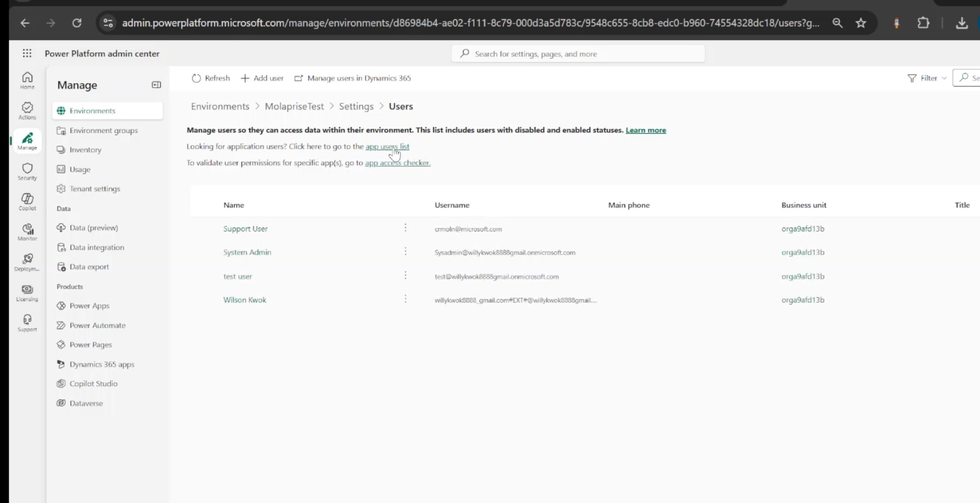Click the crmoln@microsoft.com username
The image size is (980, 503).
468,229
